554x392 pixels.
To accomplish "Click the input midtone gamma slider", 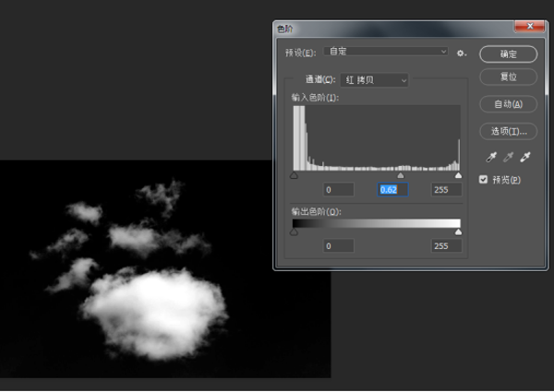I will [401, 175].
